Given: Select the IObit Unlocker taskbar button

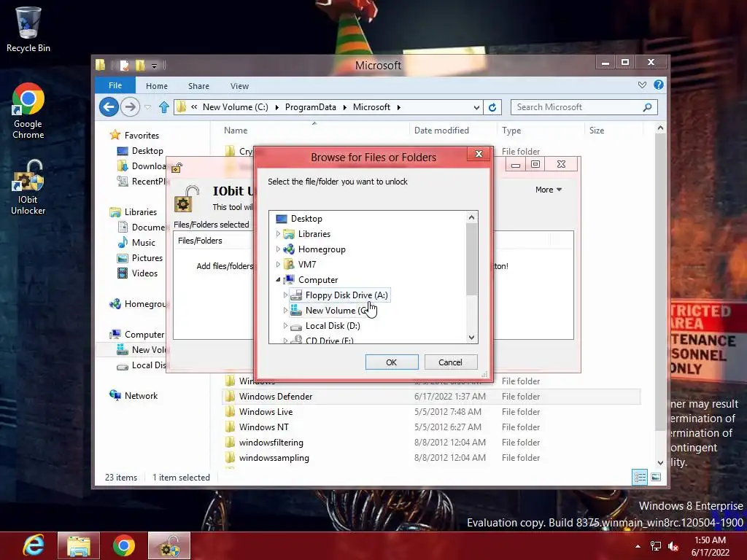Looking at the screenshot, I should pyautogui.click(x=169, y=545).
